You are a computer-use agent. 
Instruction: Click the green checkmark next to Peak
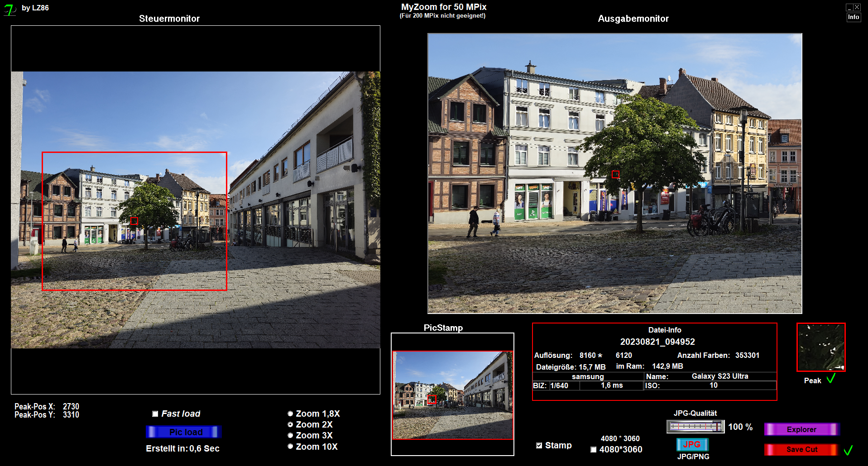(831, 379)
